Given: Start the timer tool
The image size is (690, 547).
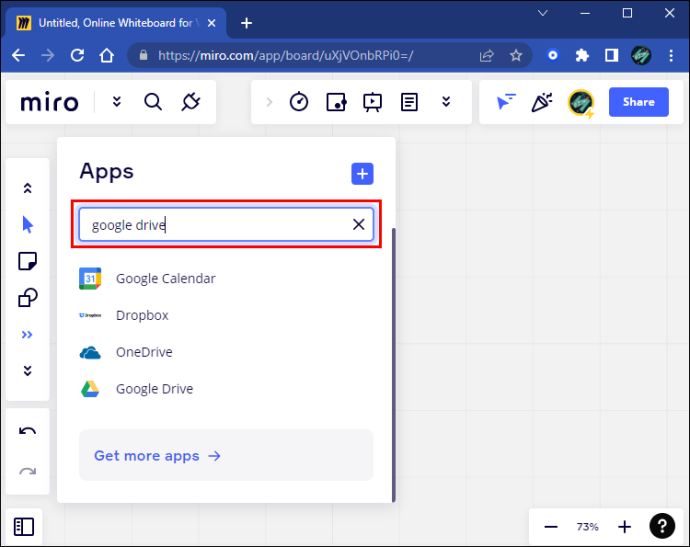Looking at the screenshot, I should tap(299, 102).
